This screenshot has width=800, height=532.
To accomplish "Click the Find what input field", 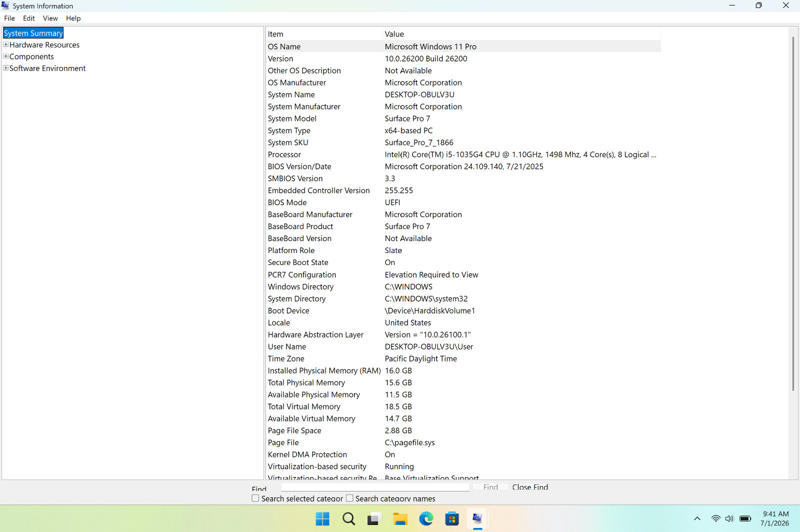I will point(375,487).
